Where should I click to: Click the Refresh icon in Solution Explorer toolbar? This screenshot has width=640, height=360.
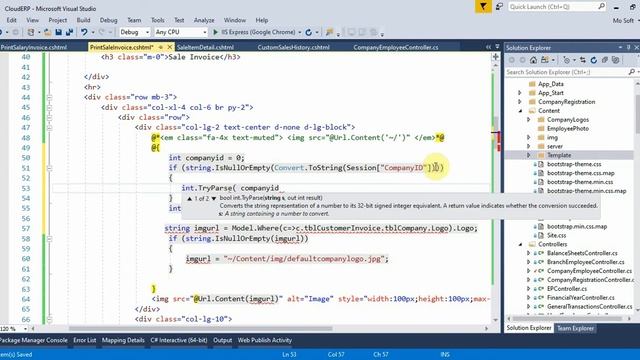coord(593,60)
